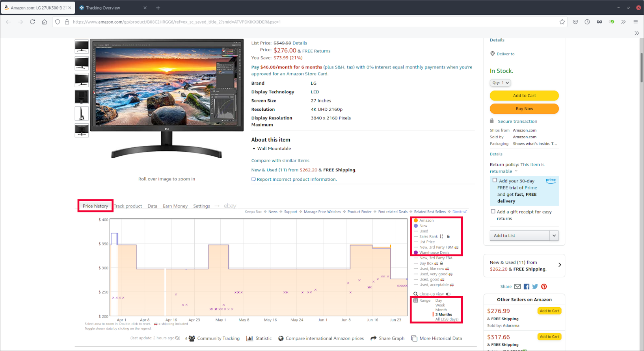Set chart range to Day
The width and height of the screenshot is (644, 351).
[x=439, y=301]
